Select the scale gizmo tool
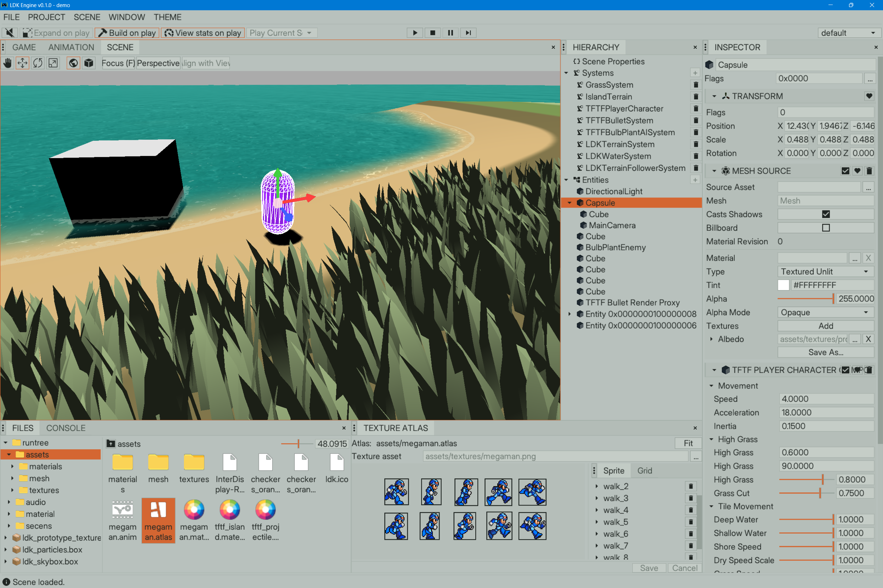 (x=53, y=63)
